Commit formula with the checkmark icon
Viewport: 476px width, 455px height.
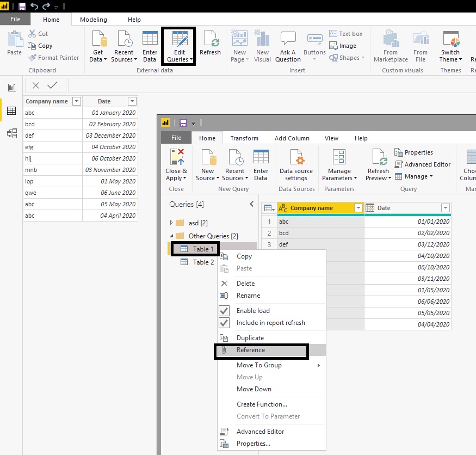53,85
